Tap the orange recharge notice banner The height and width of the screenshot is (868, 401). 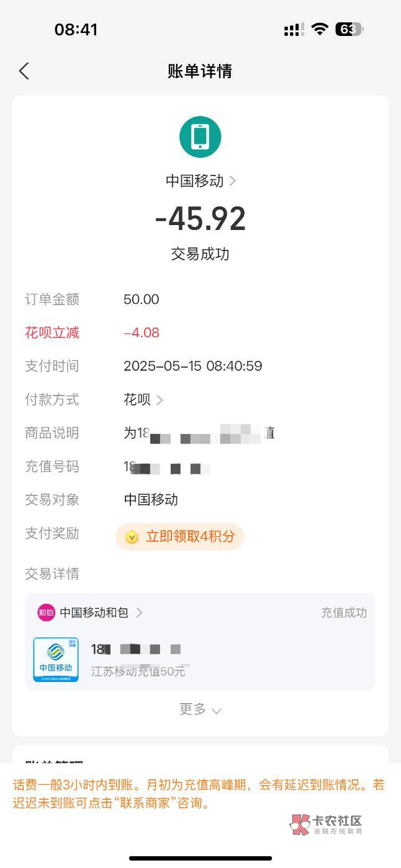coord(200,794)
